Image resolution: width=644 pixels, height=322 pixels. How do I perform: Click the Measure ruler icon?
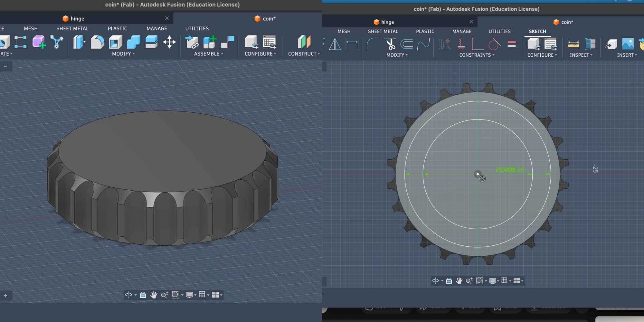573,44
